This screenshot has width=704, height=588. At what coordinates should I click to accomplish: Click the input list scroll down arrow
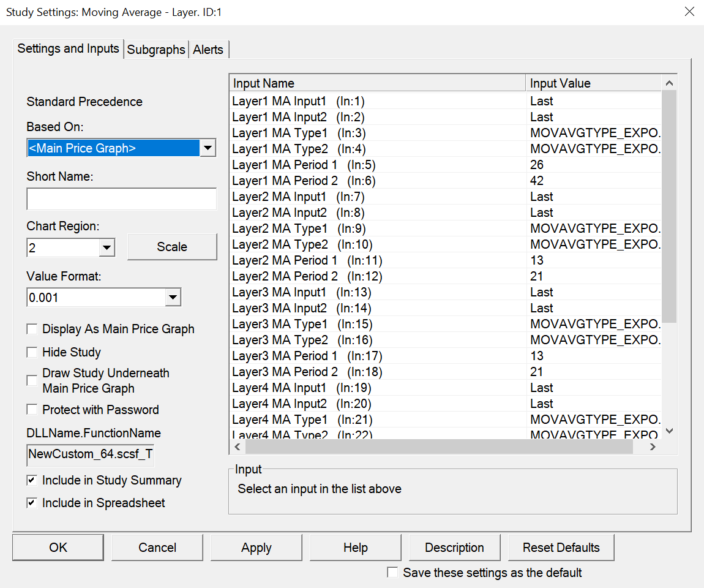(x=669, y=432)
